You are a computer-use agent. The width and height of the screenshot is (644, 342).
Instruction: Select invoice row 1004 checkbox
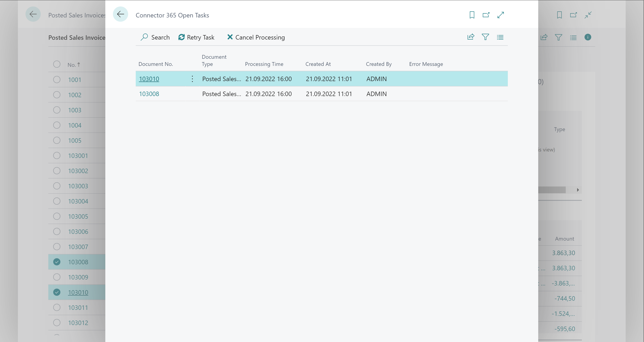click(x=57, y=125)
